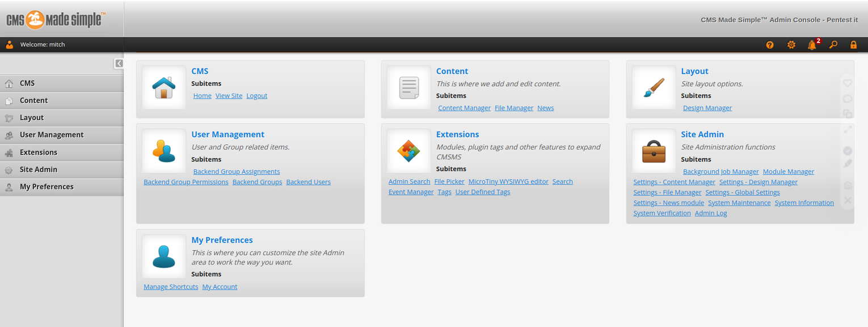The width and height of the screenshot is (868, 327).
Task: Open the Content Manager link
Action: coord(464,108)
